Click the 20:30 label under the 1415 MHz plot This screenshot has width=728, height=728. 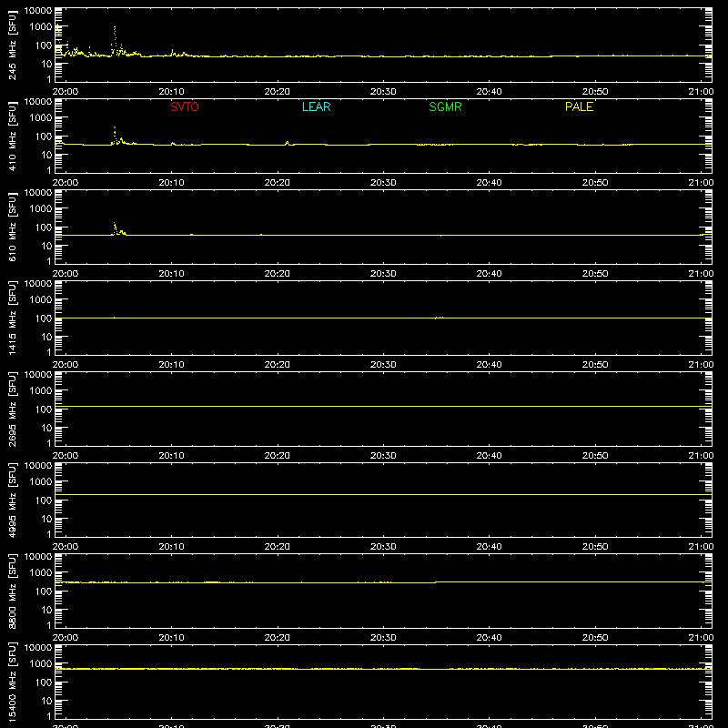click(383, 365)
